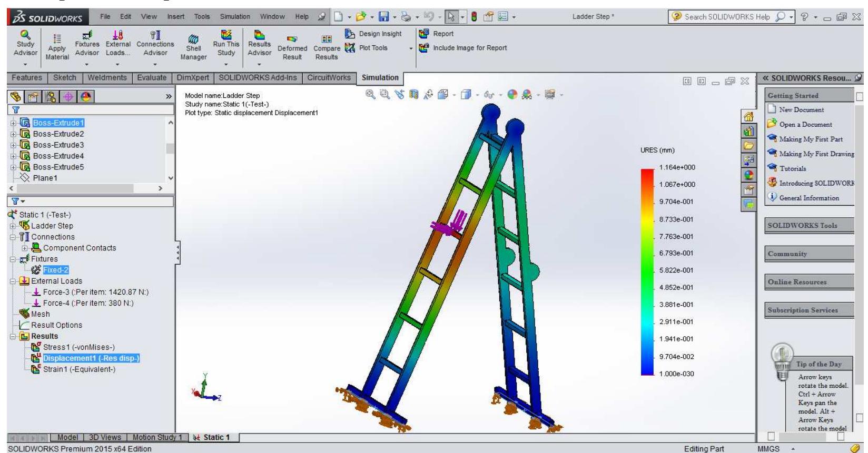The image size is (868, 453).
Task: Open the Insert menu
Action: [x=176, y=17]
